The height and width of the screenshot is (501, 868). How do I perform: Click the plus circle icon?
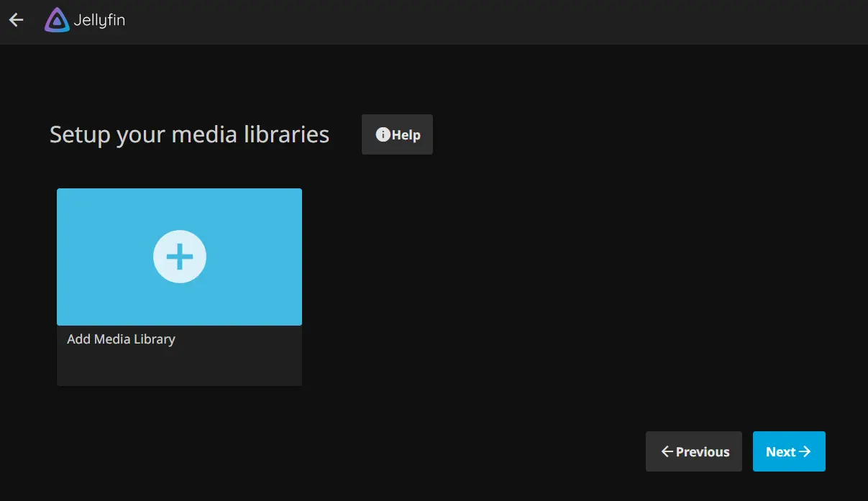[x=180, y=257]
